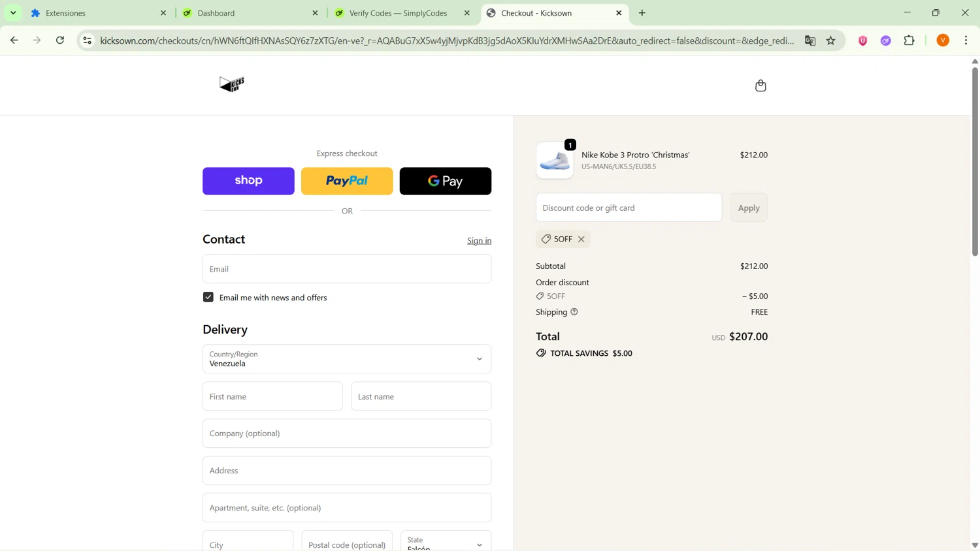Screen dimensions: 980x551
Task: Focus Discount code or gift card field
Action: tap(629, 208)
